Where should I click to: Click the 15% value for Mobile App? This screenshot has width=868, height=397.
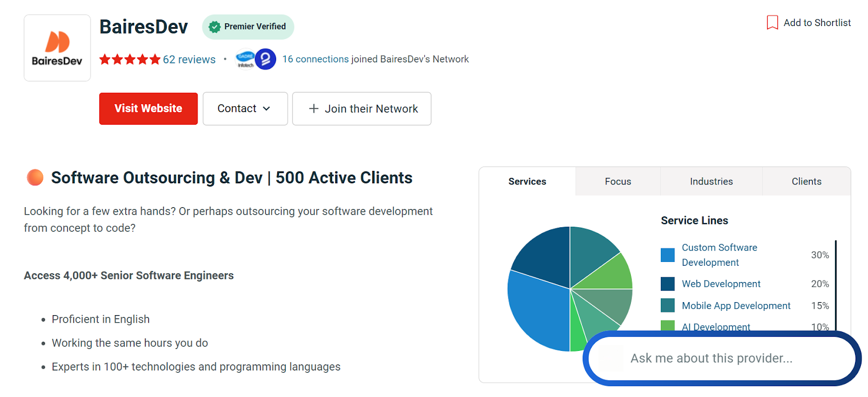click(820, 305)
